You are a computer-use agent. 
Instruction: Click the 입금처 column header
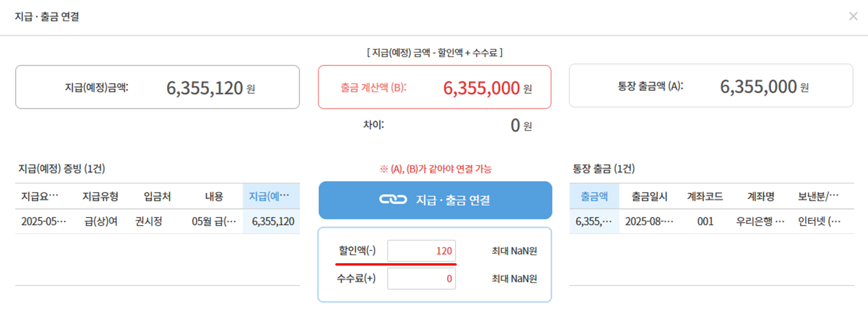(x=157, y=196)
